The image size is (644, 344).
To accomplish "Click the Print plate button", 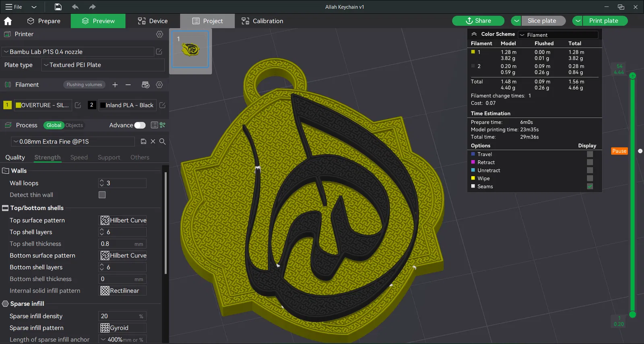I will 603,21.
